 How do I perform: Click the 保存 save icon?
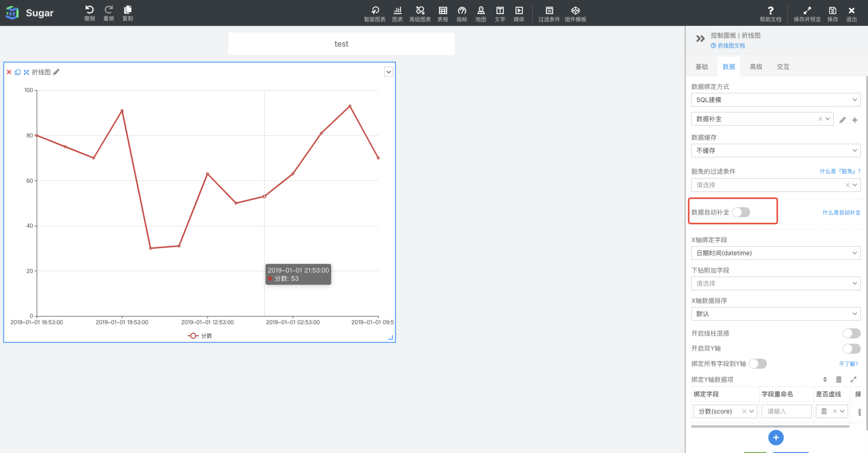coord(833,14)
